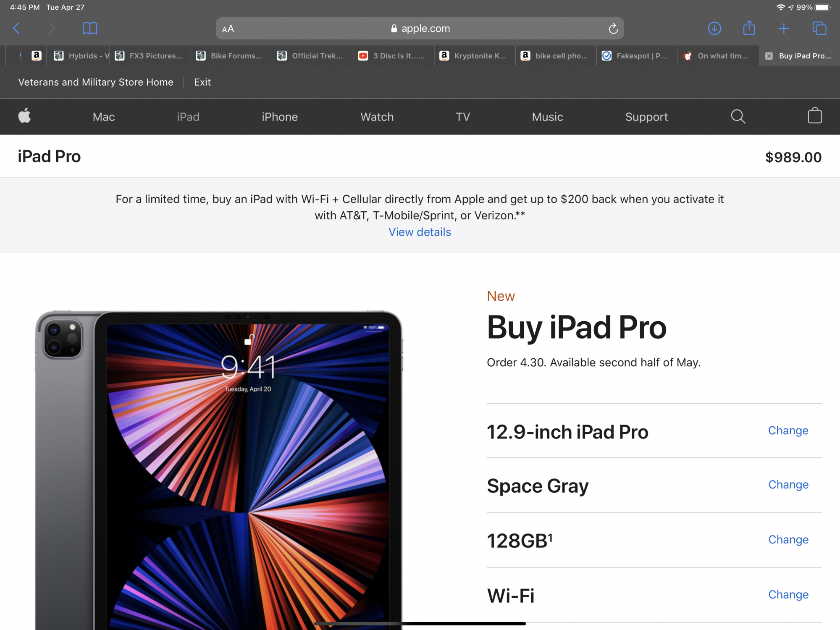
Task: Open Apple site search magnifier
Action: tap(738, 117)
